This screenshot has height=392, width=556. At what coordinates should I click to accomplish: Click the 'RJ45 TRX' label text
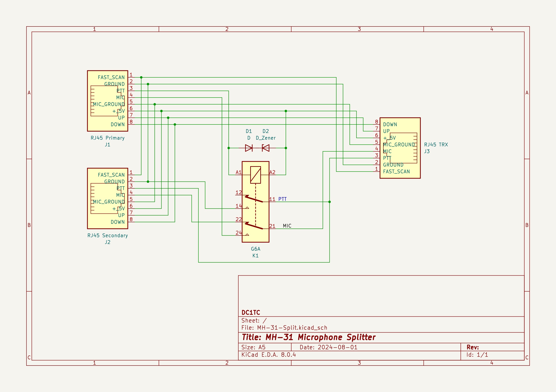click(436, 145)
